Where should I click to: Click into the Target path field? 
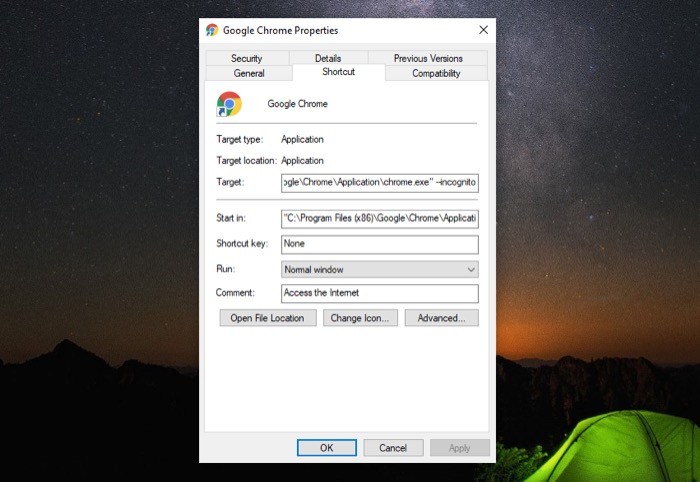point(379,183)
